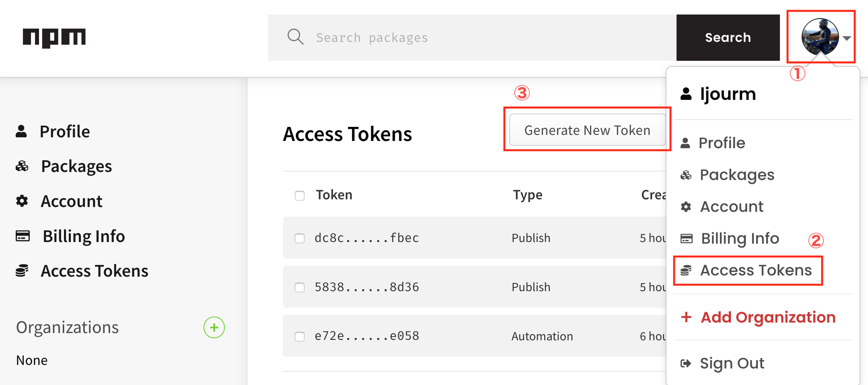Click the magnifying glass search icon
868x385 pixels.
tap(295, 37)
